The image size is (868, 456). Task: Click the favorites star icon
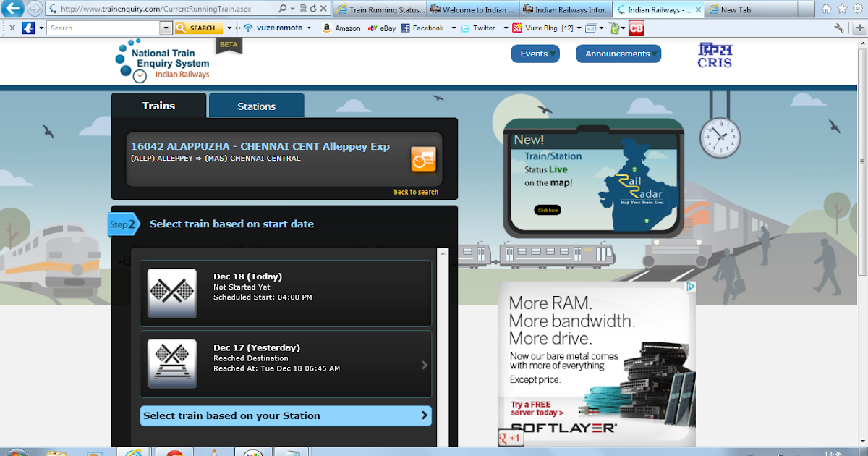[x=841, y=9]
